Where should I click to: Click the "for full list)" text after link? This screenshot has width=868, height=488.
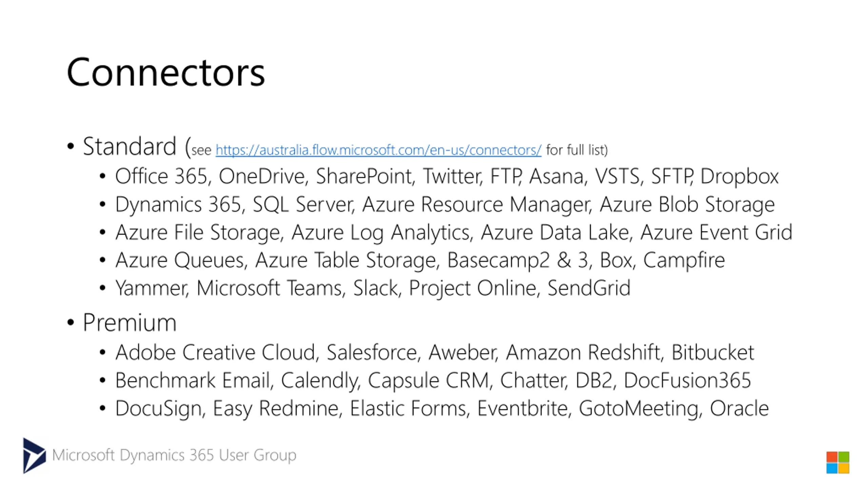[577, 150]
